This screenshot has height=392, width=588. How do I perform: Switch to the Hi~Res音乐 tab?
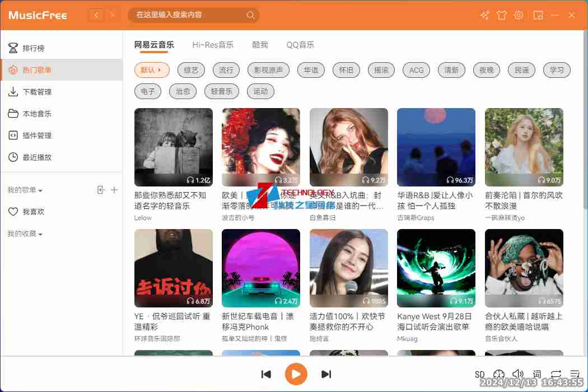coord(213,45)
